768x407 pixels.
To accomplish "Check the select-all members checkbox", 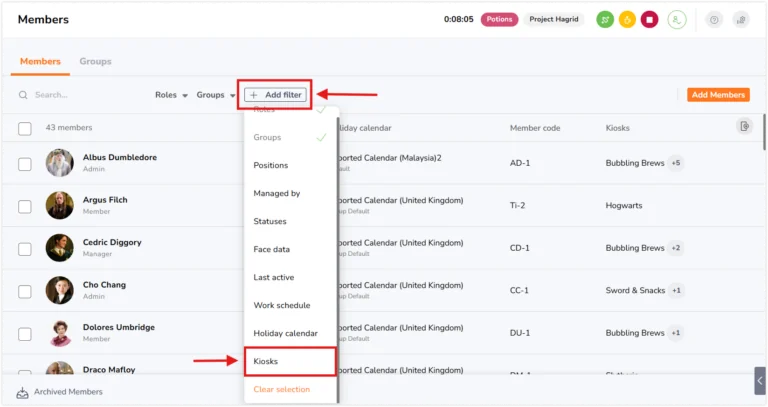I will (25, 129).
